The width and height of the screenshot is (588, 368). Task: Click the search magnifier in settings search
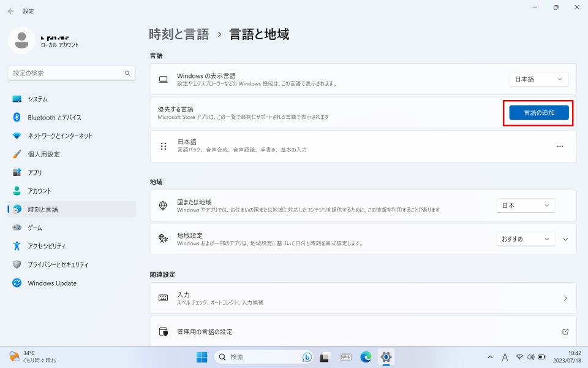click(127, 73)
